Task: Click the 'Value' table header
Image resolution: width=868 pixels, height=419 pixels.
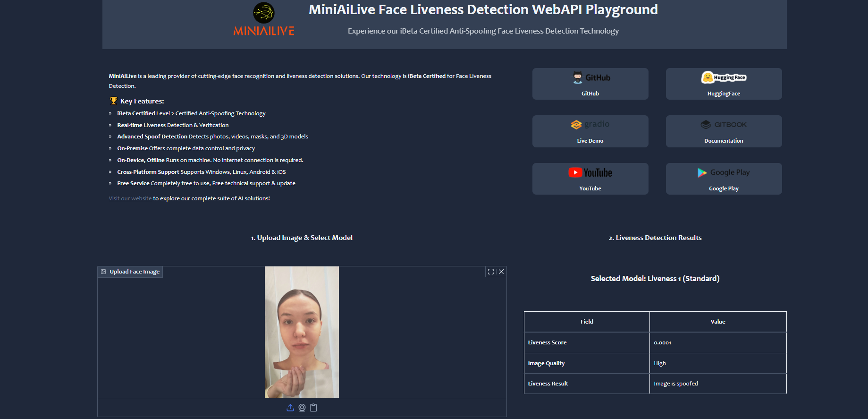Action: pyautogui.click(x=718, y=322)
